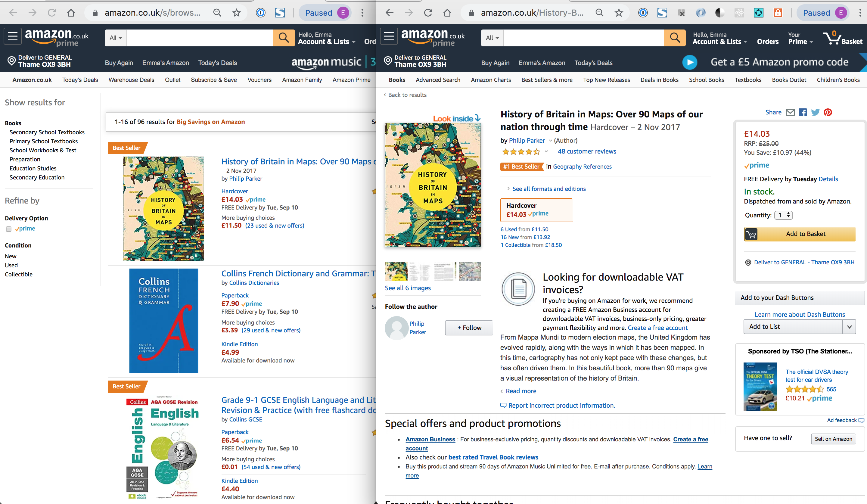Open the Collins French Dictionary cover image
The height and width of the screenshot is (504, 867).
(x=163, y=321)
